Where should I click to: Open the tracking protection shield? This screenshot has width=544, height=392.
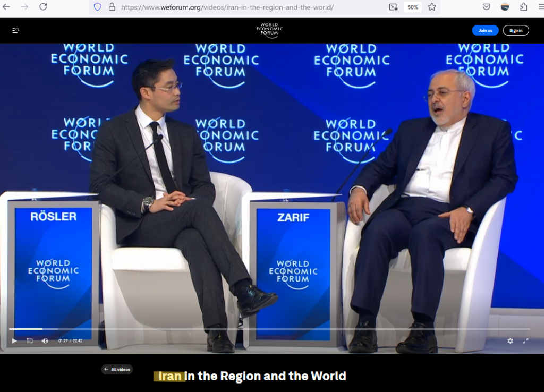97,7
